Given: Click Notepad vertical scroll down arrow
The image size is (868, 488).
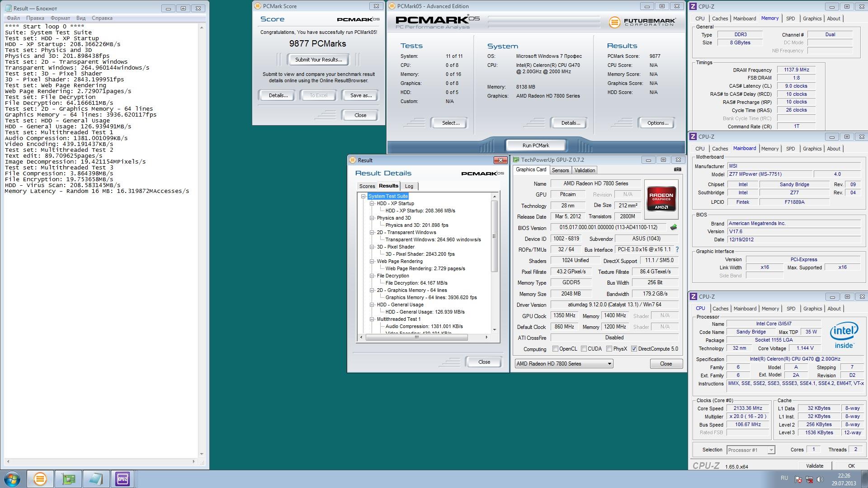Looking at the screenshot, I should pyautogui.click(x=202, y=454).
